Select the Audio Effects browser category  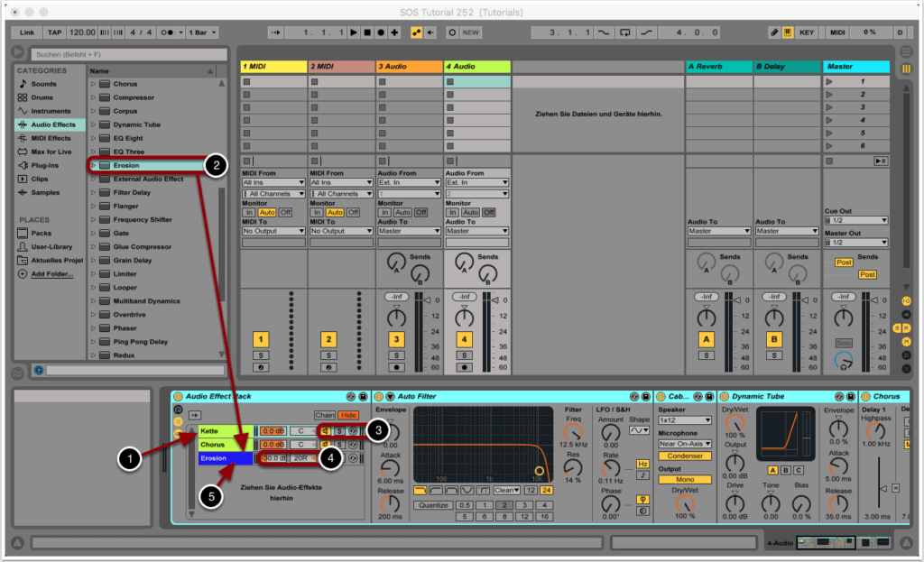click(52, 124)
